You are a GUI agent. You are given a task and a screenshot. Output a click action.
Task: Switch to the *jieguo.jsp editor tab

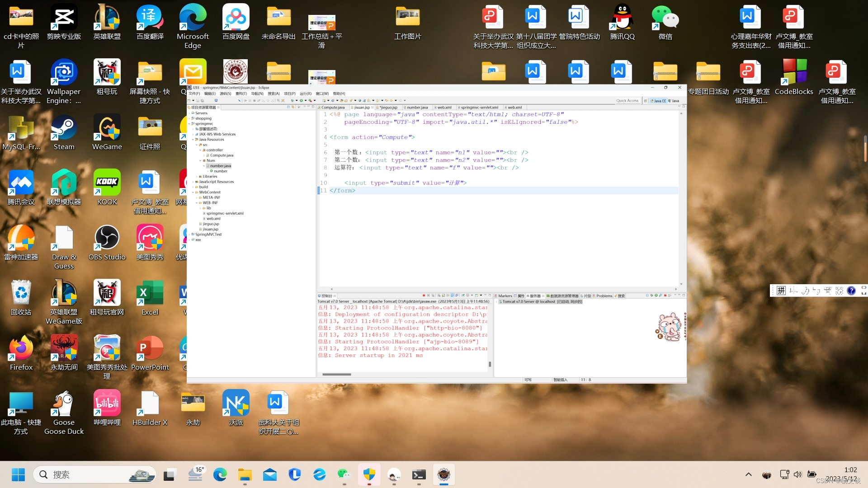(388, 108)
